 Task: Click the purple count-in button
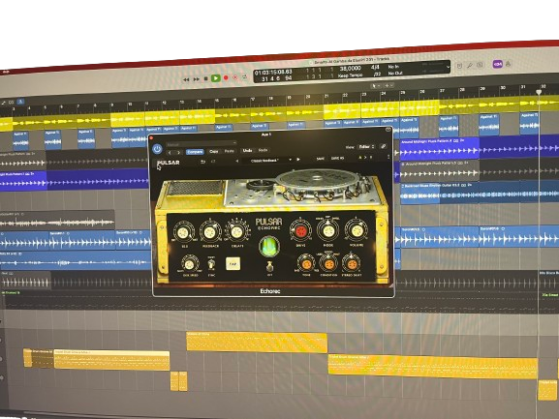[x=498, y=64]
